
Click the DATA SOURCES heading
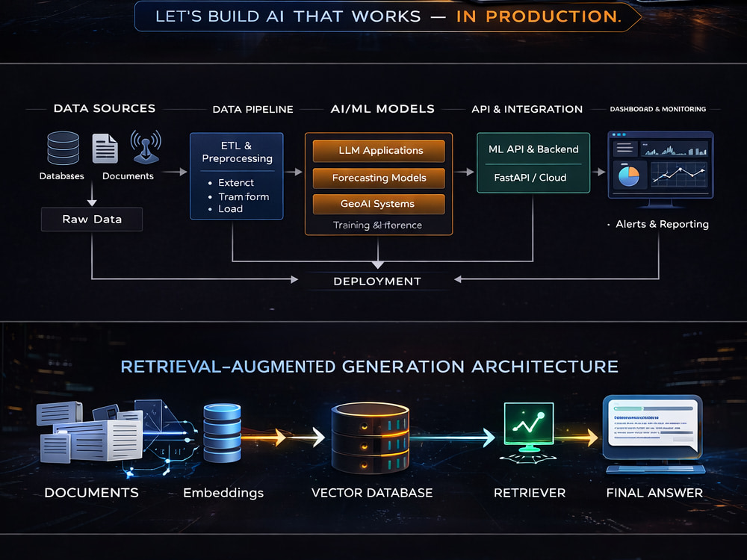click(x=105, y=108)
